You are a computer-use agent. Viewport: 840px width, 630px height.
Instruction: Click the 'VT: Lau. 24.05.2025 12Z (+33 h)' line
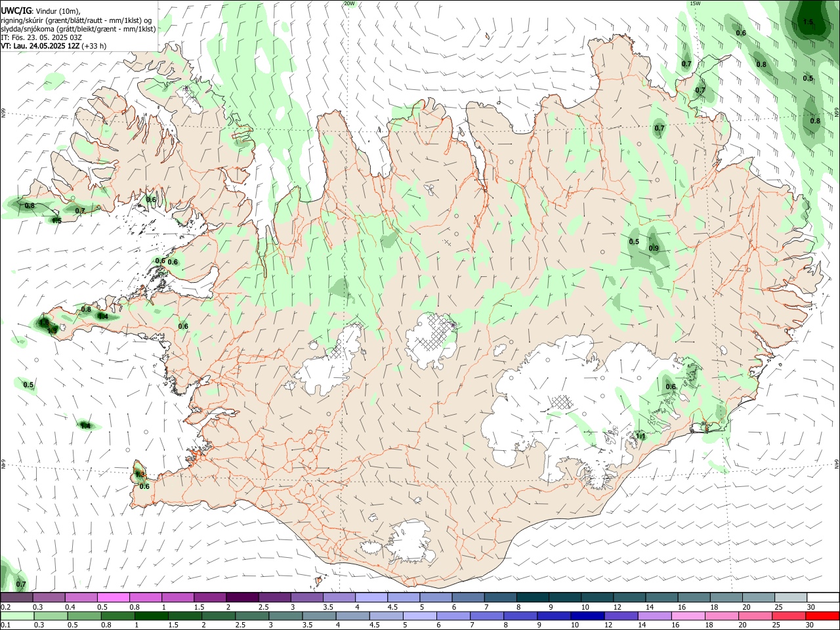[x=53, y=46]
